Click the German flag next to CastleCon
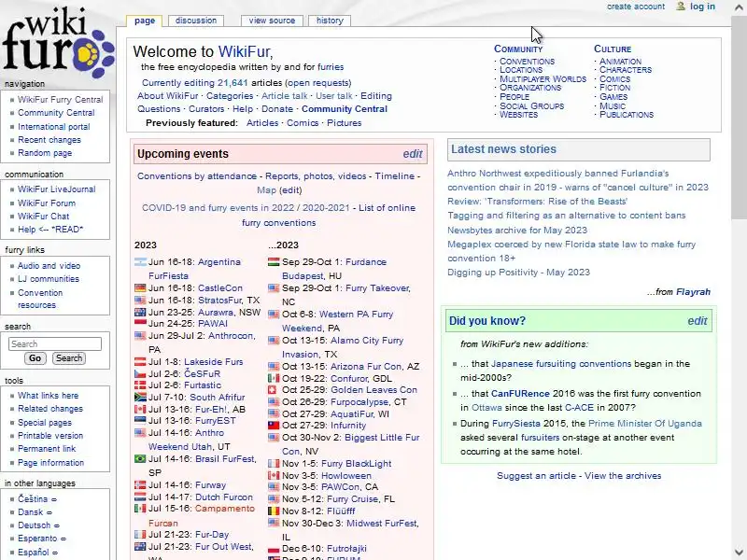The height and width of the screenshot is (560, 747). coord(140,288)
